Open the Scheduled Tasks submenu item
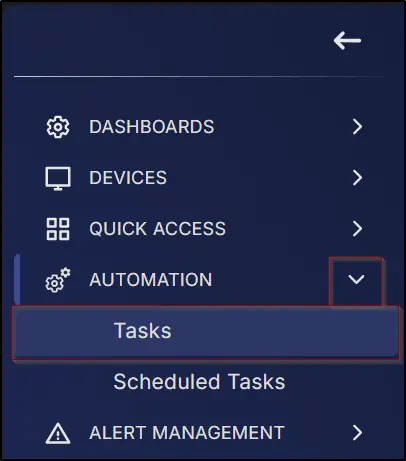 [x=199, y=382]
